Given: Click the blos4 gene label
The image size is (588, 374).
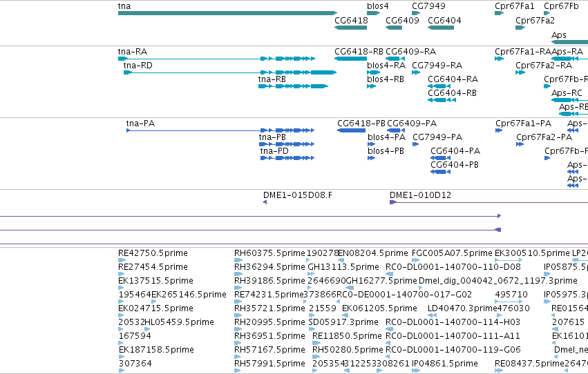Looking at the screenshot, I should pyautogui.click(x=378, y=6).
